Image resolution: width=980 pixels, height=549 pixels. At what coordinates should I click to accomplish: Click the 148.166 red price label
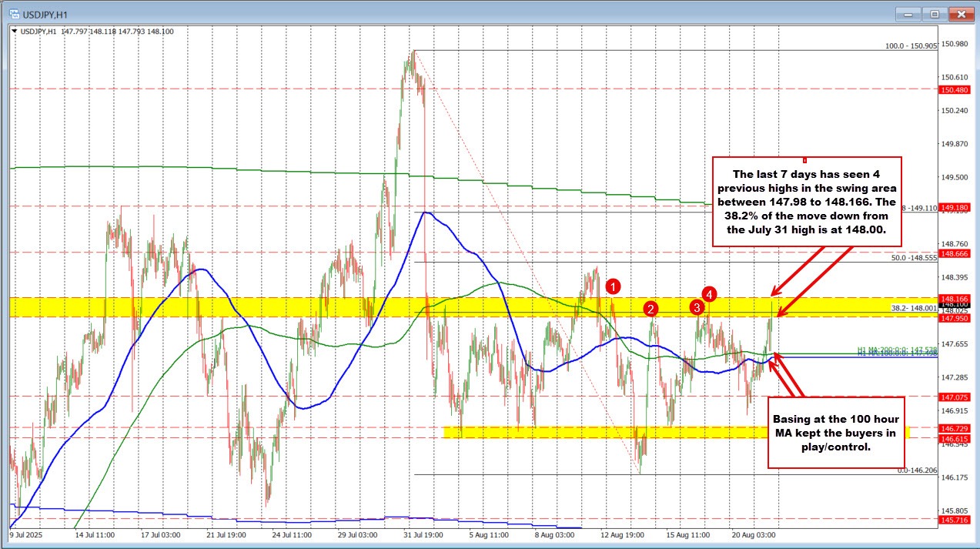tap(958, 297)
